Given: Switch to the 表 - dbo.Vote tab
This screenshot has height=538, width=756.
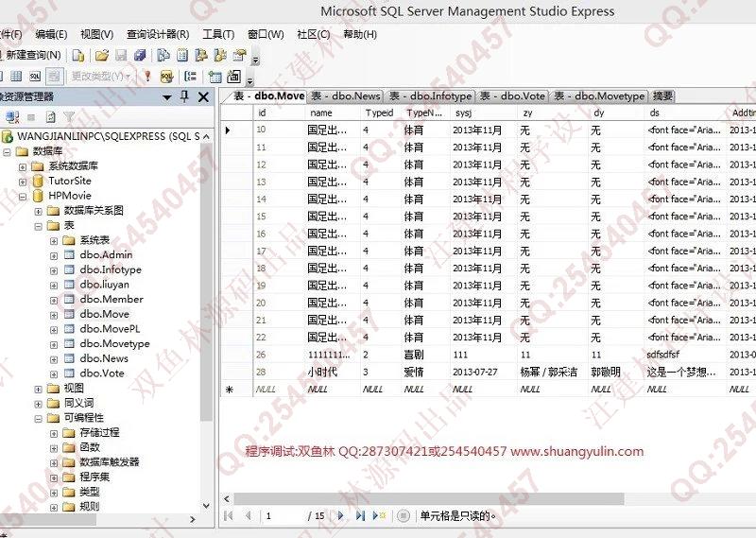Looking at the screenshot, I should pos(513,96).
